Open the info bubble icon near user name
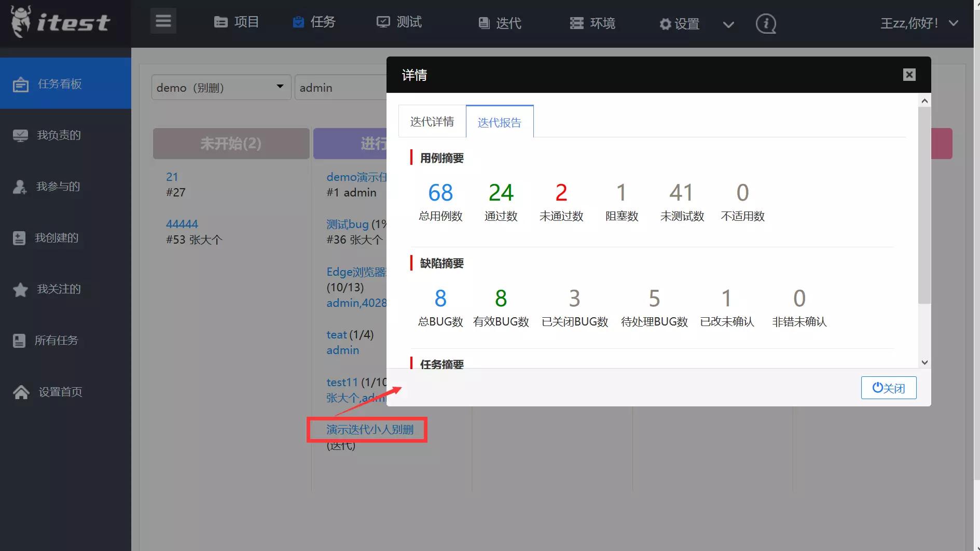This screenshot has height=551, width=980. tap(766, 24)
